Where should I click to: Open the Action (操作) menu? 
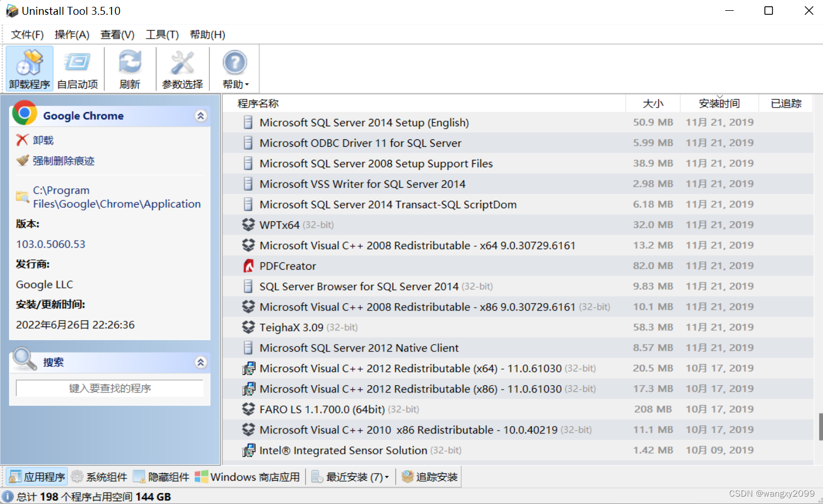point(72,35)
